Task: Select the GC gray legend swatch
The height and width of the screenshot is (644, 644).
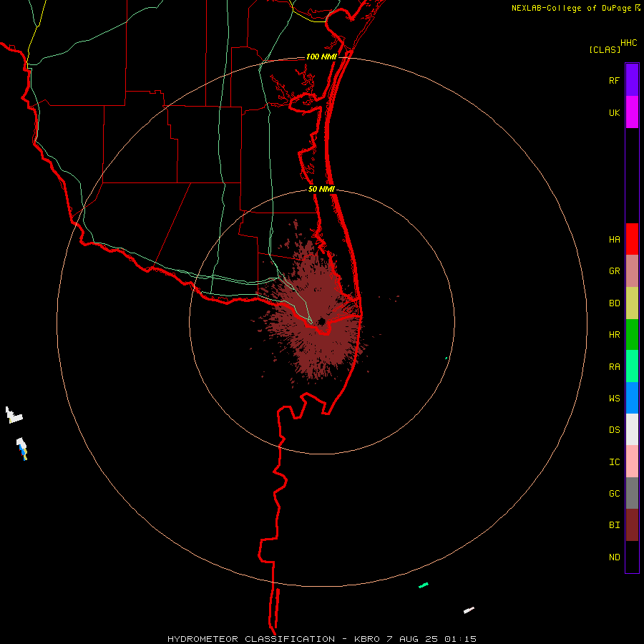Action: (x=632, y=493)
